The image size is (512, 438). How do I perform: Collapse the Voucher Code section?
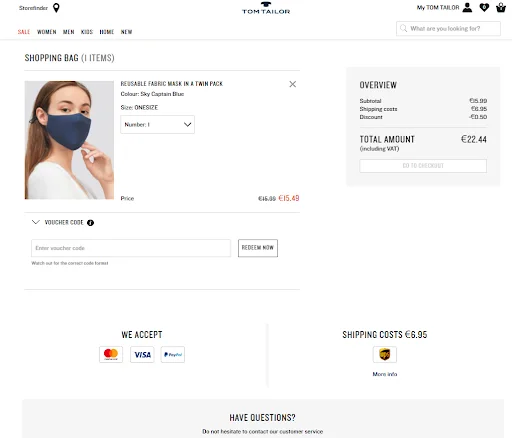(x=36, y=222)
